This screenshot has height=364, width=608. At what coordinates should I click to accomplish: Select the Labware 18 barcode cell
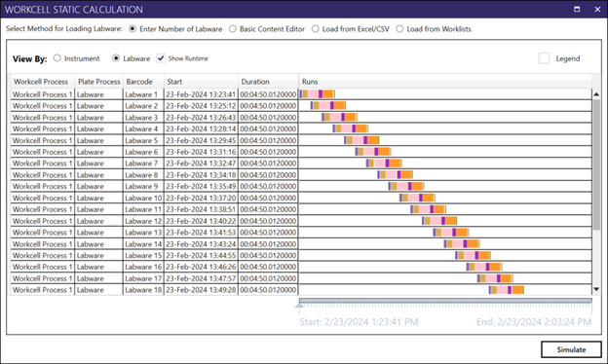(x=143, y=290)
